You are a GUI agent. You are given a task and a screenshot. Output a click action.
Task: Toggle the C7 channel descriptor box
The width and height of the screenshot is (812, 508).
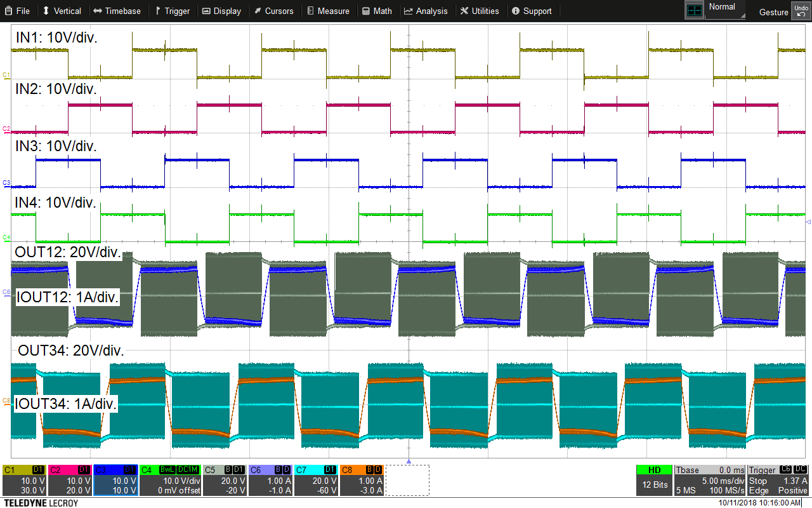pyautogui.click(x=316, y=480)
